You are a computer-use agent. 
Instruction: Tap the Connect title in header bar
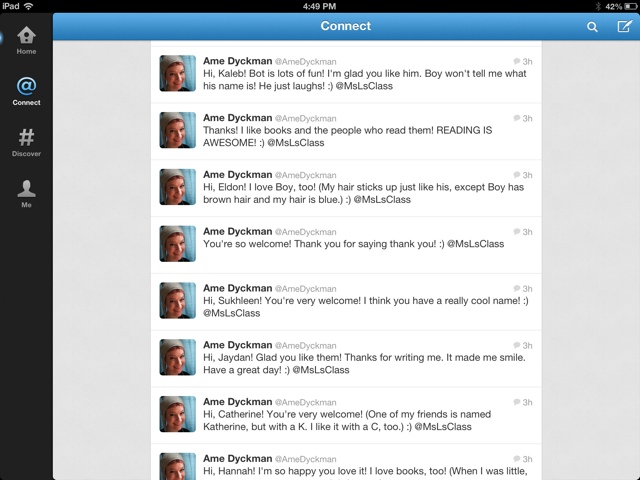[346, 26]
